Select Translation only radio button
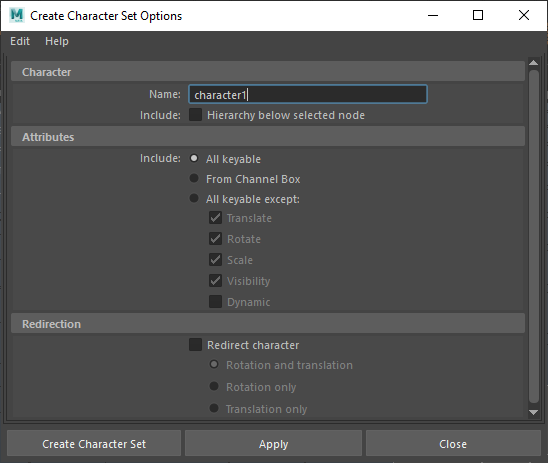 (214, 408)
